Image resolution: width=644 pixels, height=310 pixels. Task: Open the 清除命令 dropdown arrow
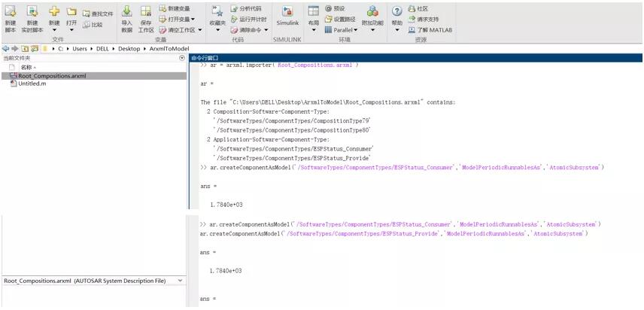(266, 30)
